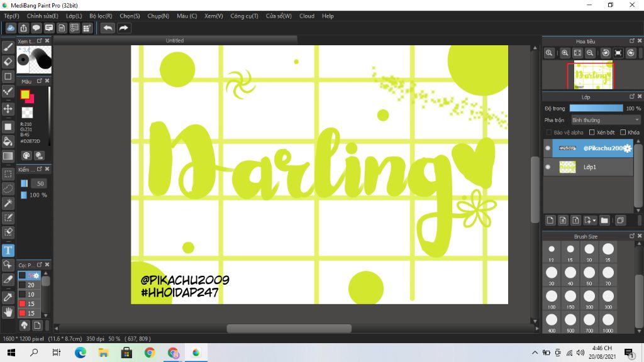Toggle the Bảo vệ alpha checkbox
The image size is (644, 362).
coord(548,132)
